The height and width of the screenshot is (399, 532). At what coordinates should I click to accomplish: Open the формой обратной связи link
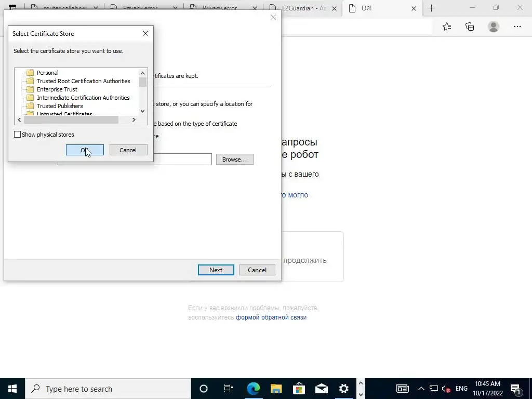click(x=271, y=317)
